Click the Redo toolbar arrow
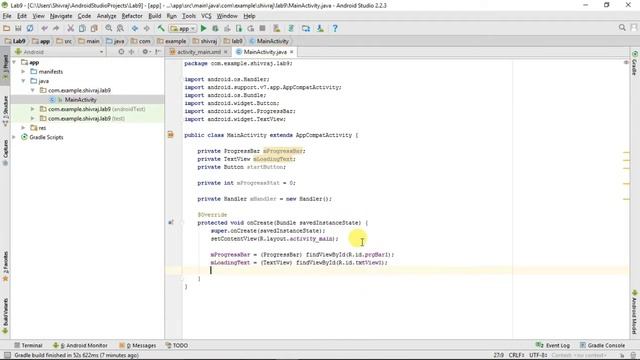 click(x=56, y=29)
